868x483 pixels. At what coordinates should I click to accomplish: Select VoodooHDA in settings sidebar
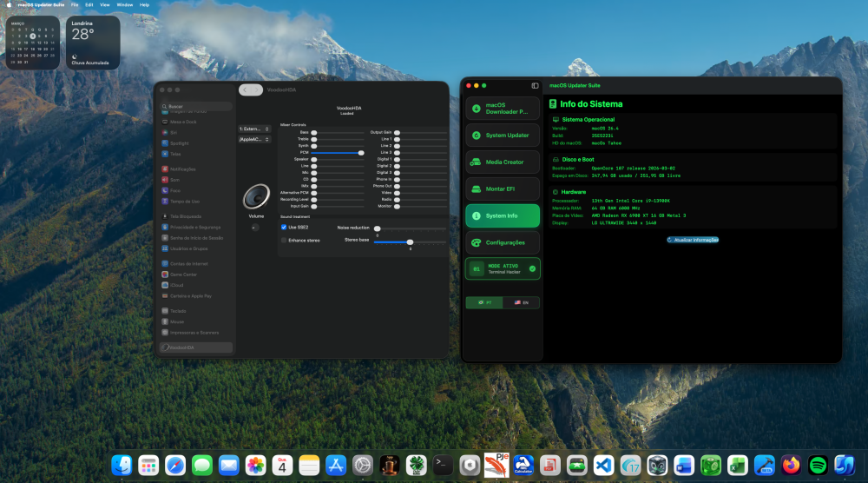[196, 347]
